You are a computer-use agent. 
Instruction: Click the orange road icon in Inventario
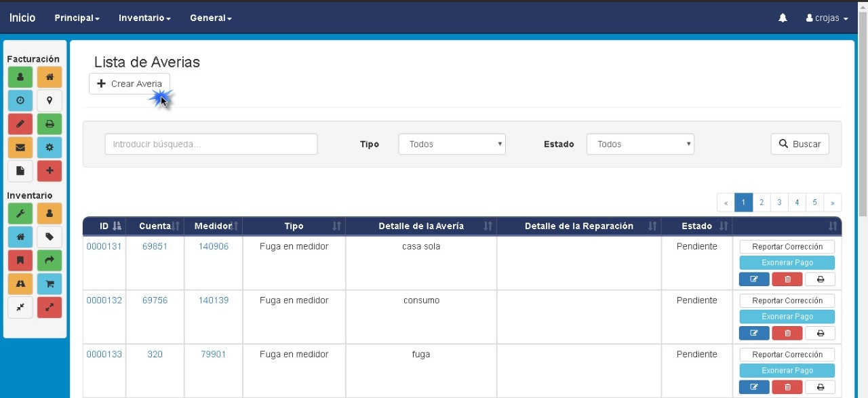coord(20,283)
